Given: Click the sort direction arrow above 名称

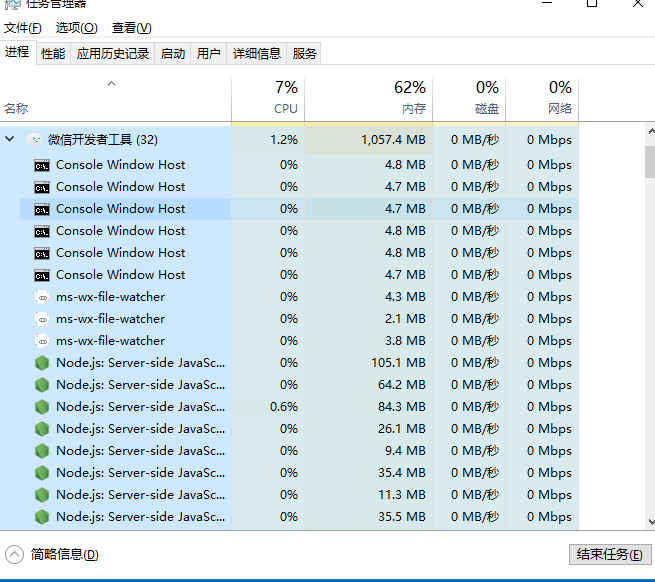Looking at the screenshot, I should point(111,84).
